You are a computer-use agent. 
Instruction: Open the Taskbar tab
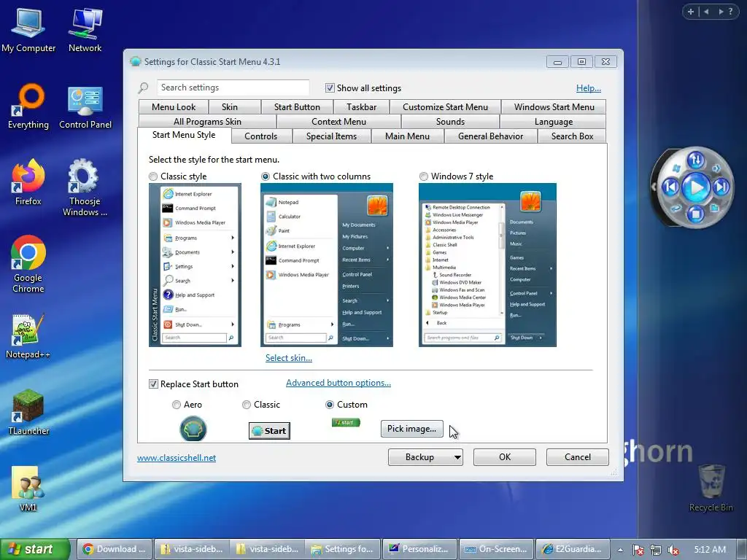(x=361, y=107)
